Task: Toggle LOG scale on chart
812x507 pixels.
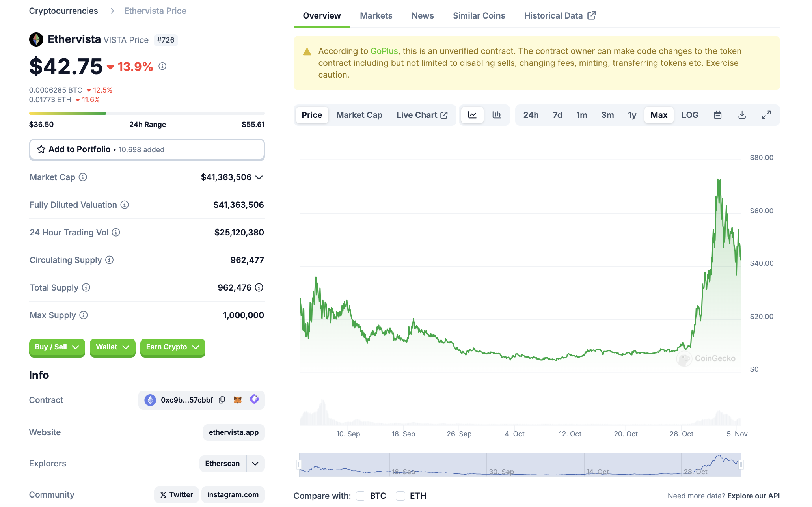Action: [689, 115]
